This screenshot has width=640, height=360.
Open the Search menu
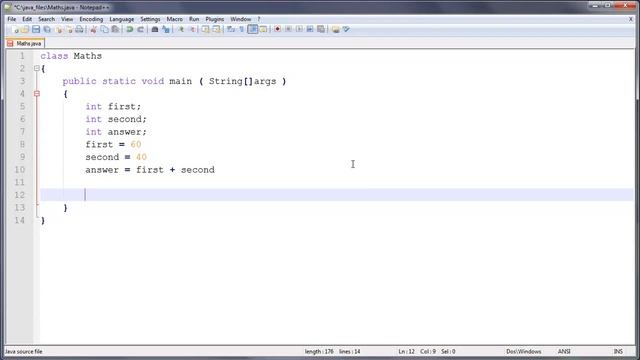[47, 19]
